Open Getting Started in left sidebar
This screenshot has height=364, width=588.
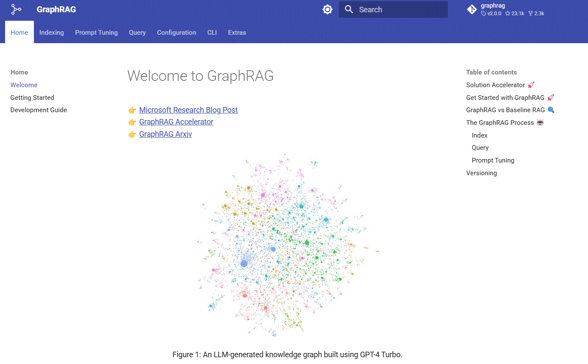pyautogui.click(x=32, y=97)
